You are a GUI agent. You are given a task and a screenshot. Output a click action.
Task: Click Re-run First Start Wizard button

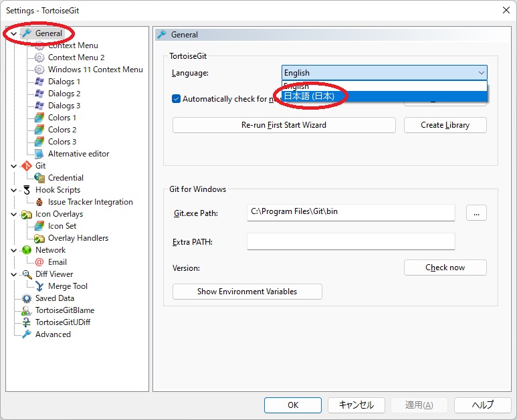[284, 125]
